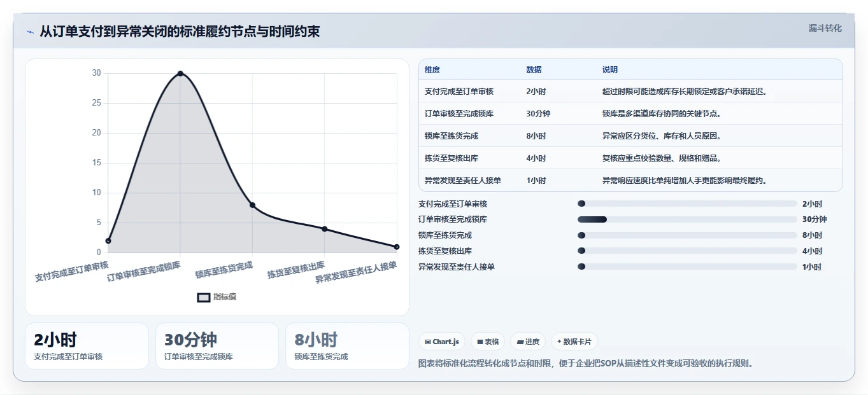Click the chart data point at value 30

pos(180,74)
